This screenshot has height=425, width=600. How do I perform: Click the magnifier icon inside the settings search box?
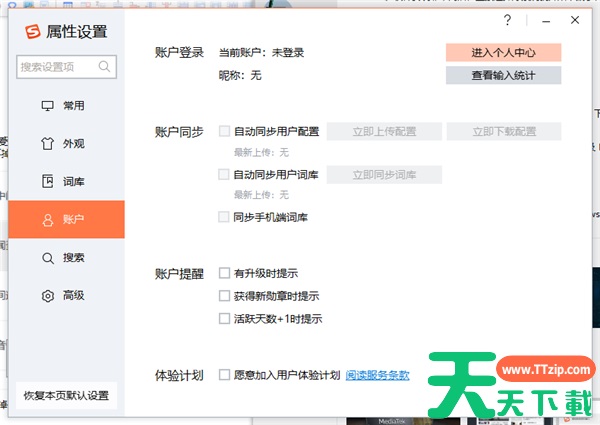(104, 67)
